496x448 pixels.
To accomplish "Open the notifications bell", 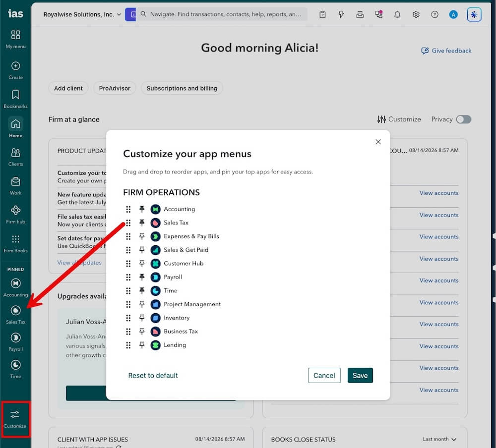I will click(397, 14).
